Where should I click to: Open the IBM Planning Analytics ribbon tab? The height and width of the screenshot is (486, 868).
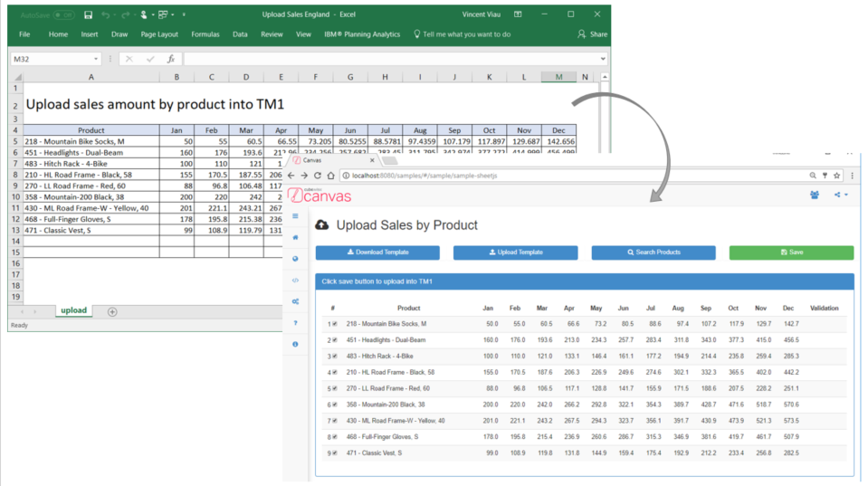tap(362, 34)
